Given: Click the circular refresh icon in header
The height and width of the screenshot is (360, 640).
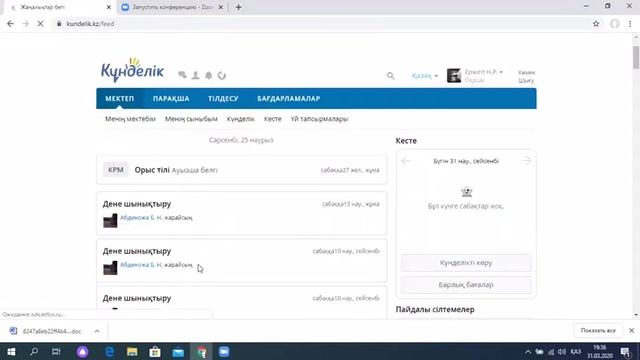Looking at the screenshot, I should point(222,76).
